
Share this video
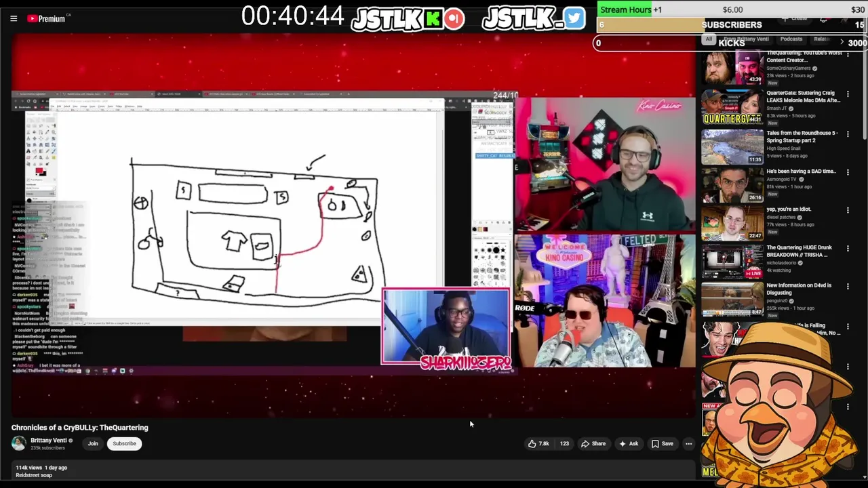click(x=593, y=444)
